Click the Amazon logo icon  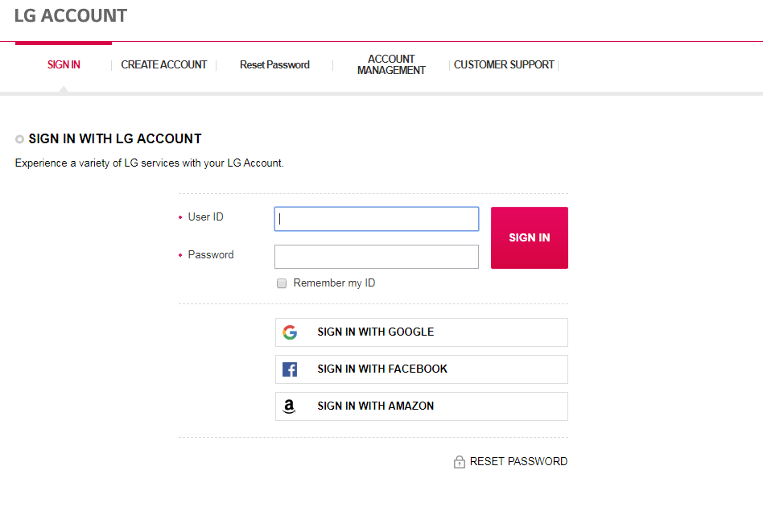pyautogui.click(x=289, y=406)
